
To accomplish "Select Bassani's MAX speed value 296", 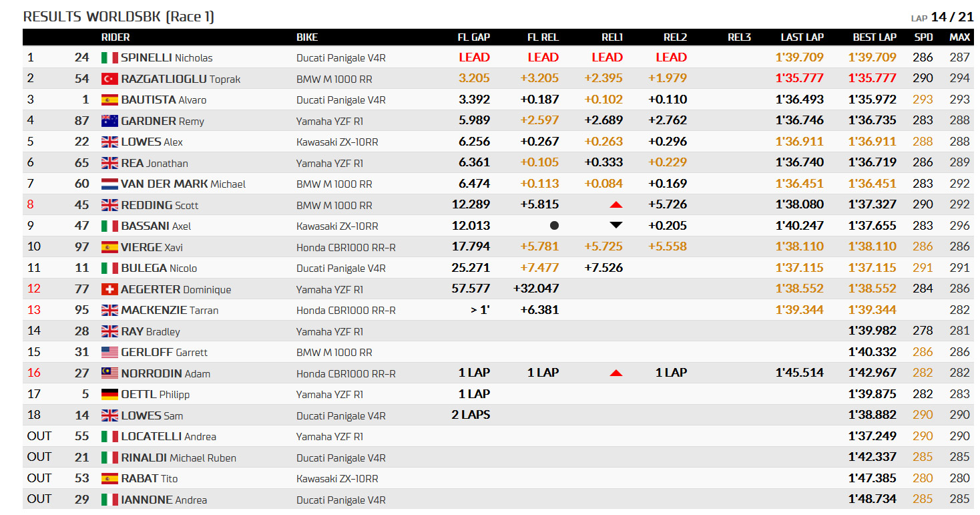I will click(x=960, y=226).
